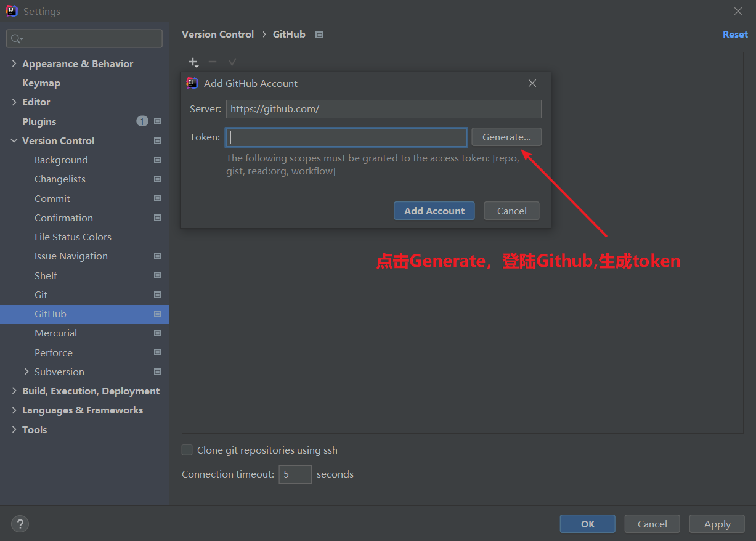756x541 pixels.
Task: Click the project-level icon beside Commit
Action: click(x=157, y=198)
